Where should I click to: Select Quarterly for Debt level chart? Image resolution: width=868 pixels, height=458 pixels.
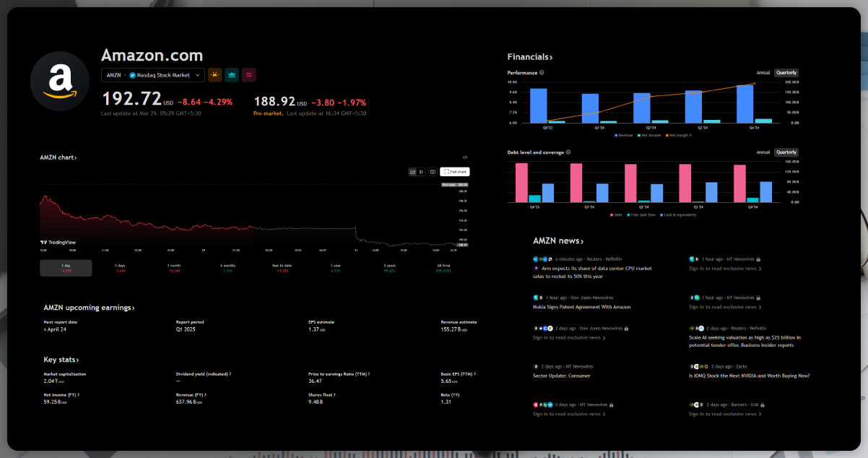point(786,152)
